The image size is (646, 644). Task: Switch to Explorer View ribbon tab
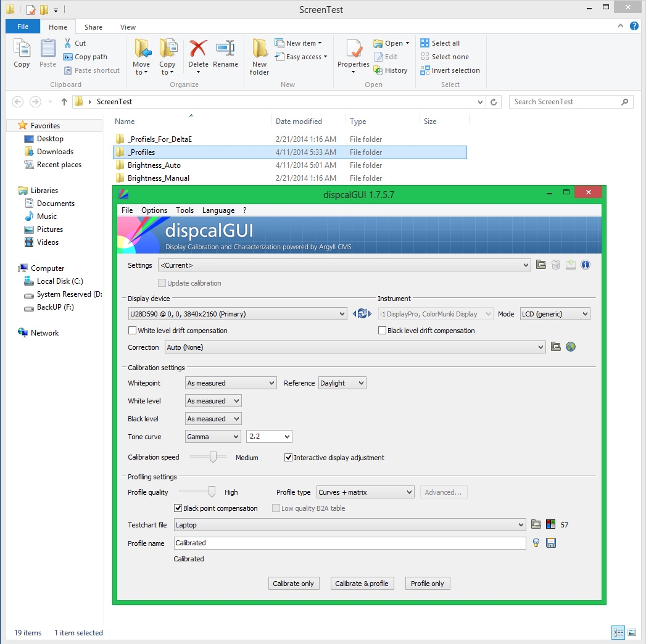(x=128, y=27)
